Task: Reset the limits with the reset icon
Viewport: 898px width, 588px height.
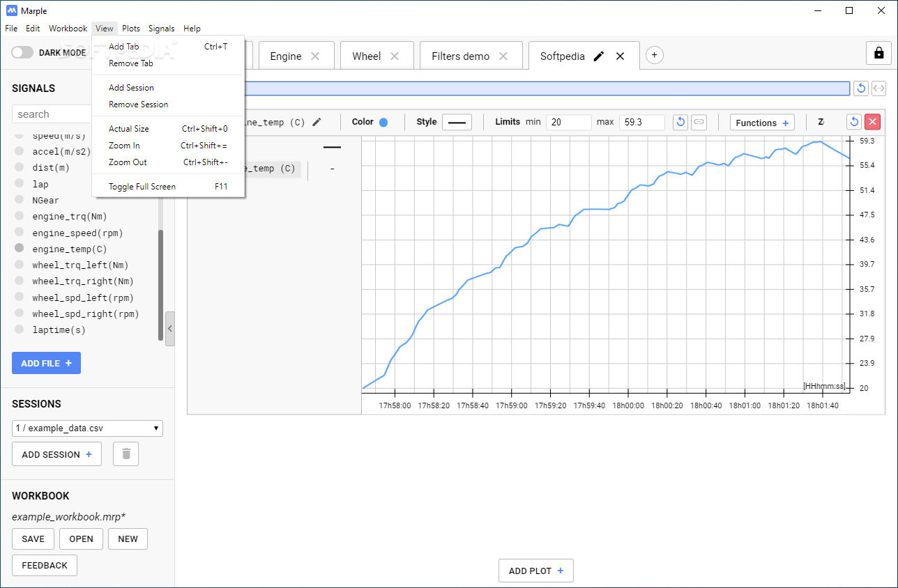Action: 680,122
